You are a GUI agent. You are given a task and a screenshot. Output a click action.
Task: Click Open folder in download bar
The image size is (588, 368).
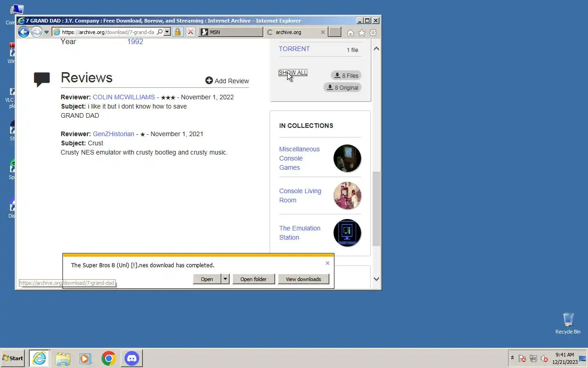coord(253,279)
